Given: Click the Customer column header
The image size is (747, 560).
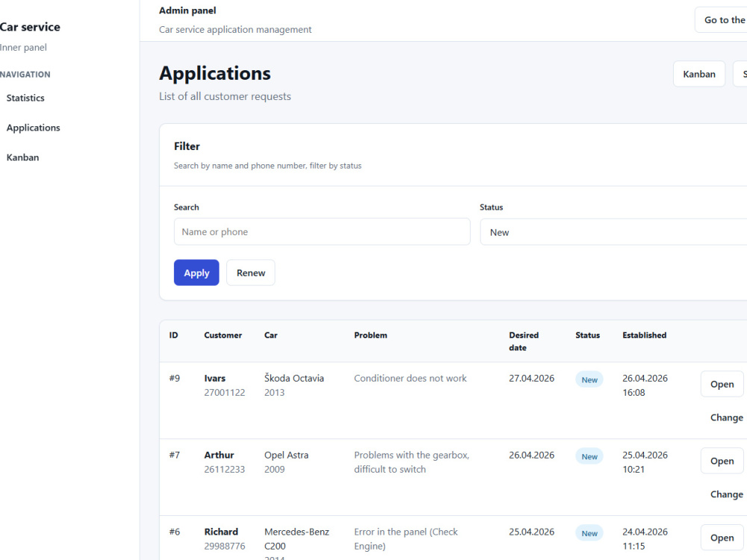Looking at the screenshot, I should [x=223, y=335].
